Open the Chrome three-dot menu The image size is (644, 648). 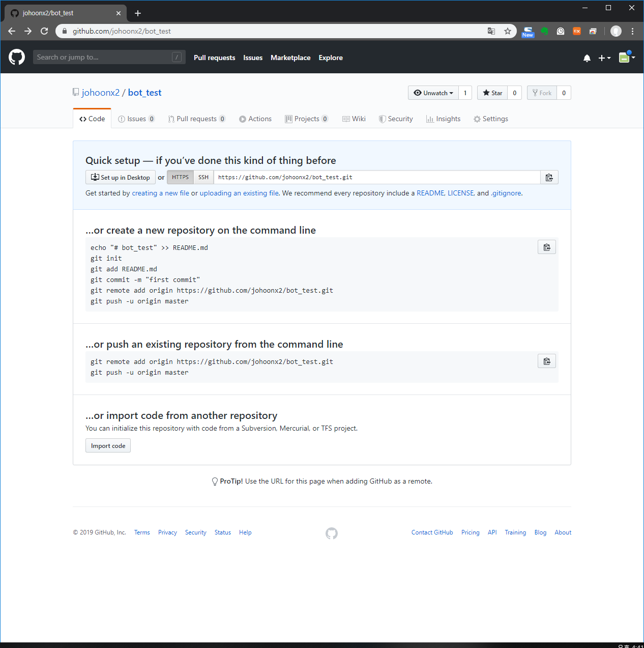click(x=632, y=31)
